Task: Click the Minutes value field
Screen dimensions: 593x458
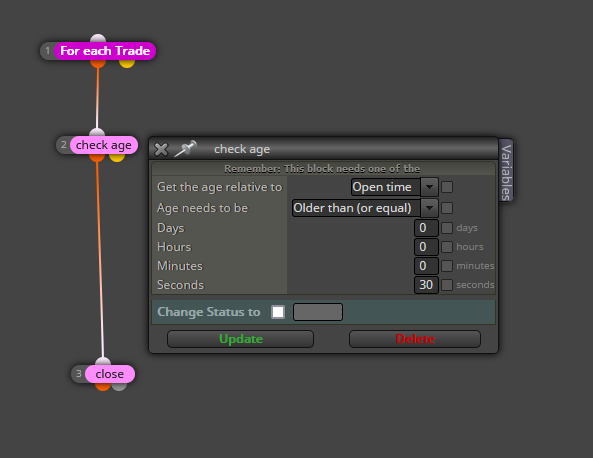Action: 426,265
